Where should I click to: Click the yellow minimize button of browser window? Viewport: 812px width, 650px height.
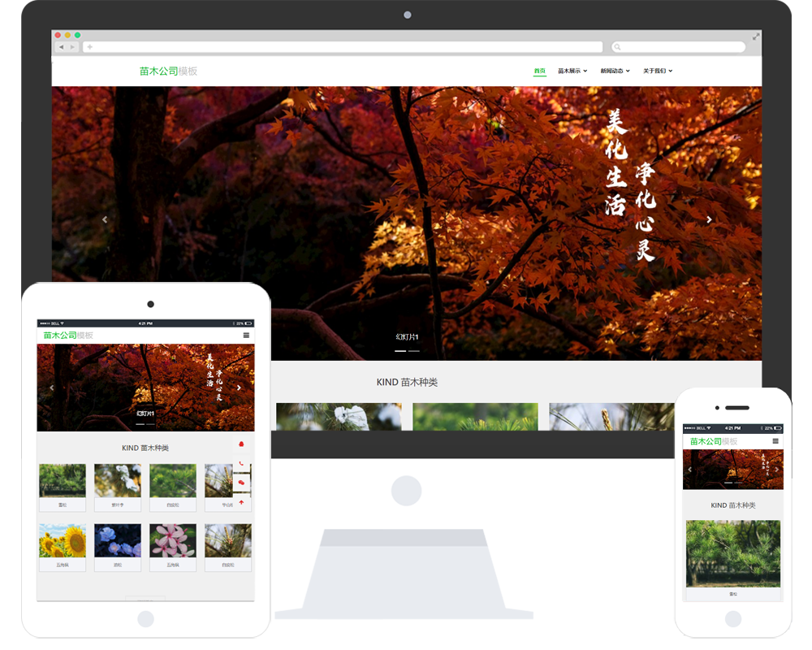[67, 35]
